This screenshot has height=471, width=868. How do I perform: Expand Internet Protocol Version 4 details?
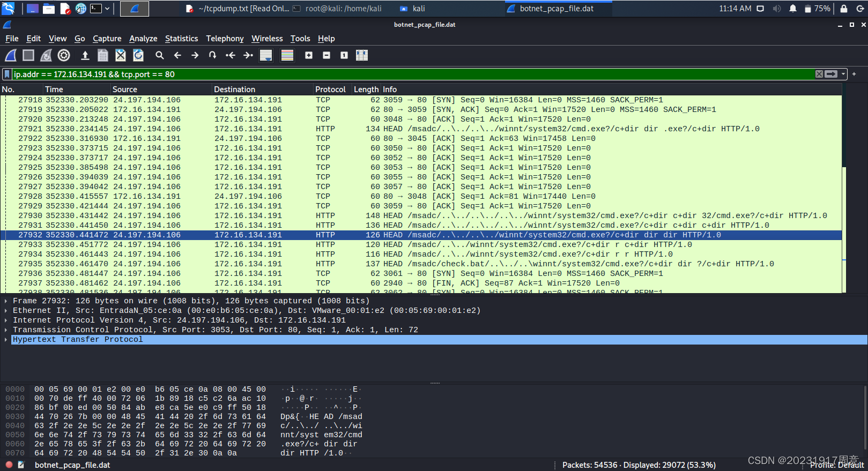coord(6,320)
